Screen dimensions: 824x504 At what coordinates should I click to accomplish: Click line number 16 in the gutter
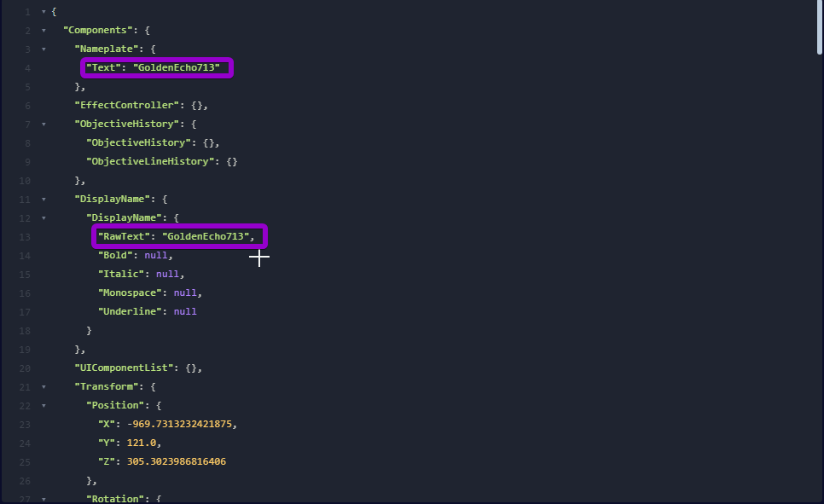click(24, 293)
